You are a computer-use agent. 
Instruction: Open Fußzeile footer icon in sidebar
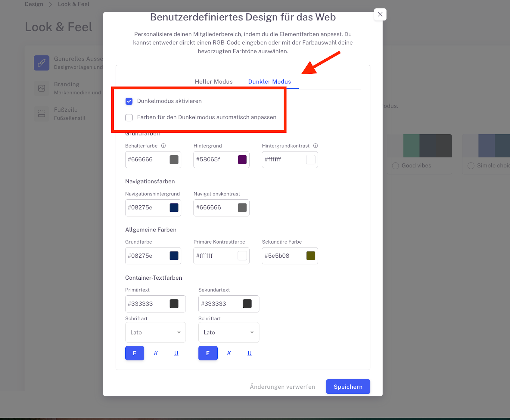(x=42, y=114)
